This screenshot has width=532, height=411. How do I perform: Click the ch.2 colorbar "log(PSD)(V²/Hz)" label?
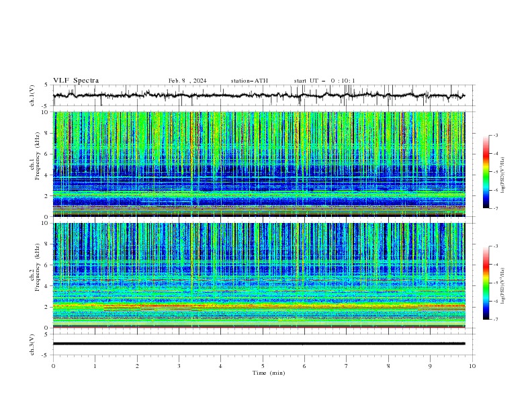point(502,286)
